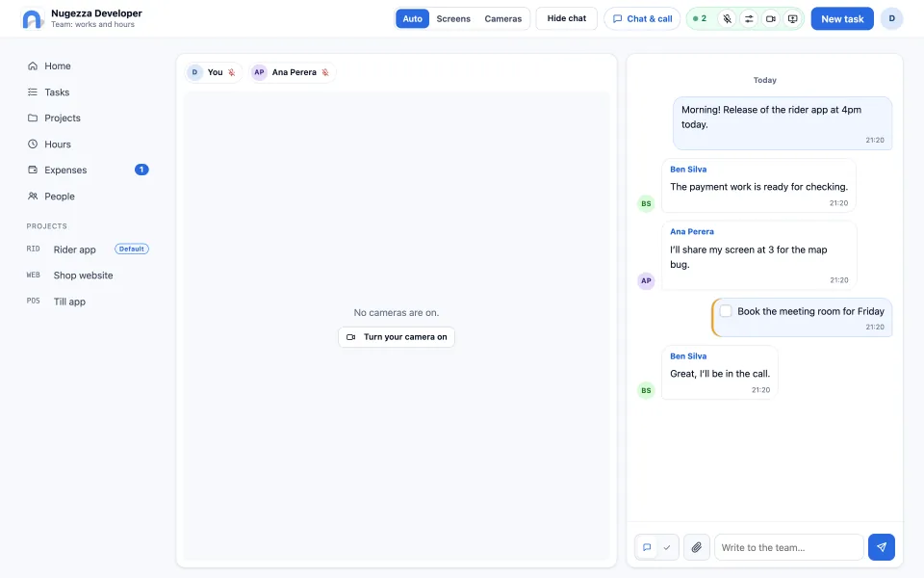Viewport: 924px width, 578px height.
Task: Click the PROJECTS section header
Action: (46, 226)
